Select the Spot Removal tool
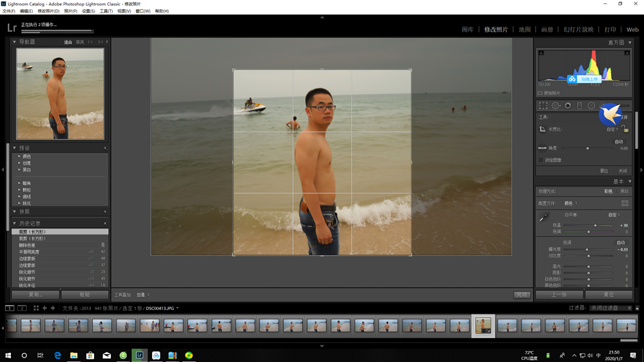644x362 pixels. point(555,106)
